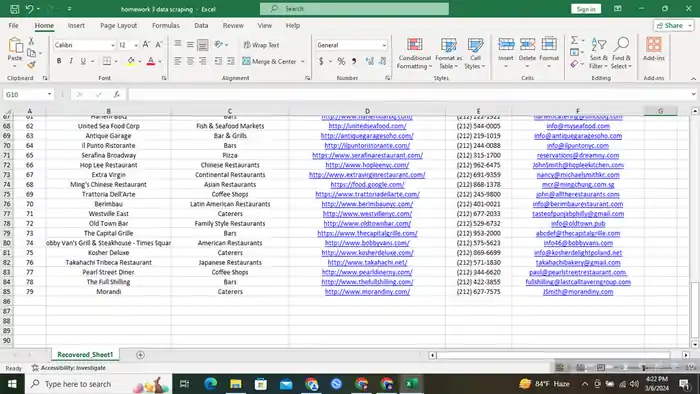The height and width of the screenshot is (394, 700).
Task: Toggle center horizontal alignment
Action: 190,61
